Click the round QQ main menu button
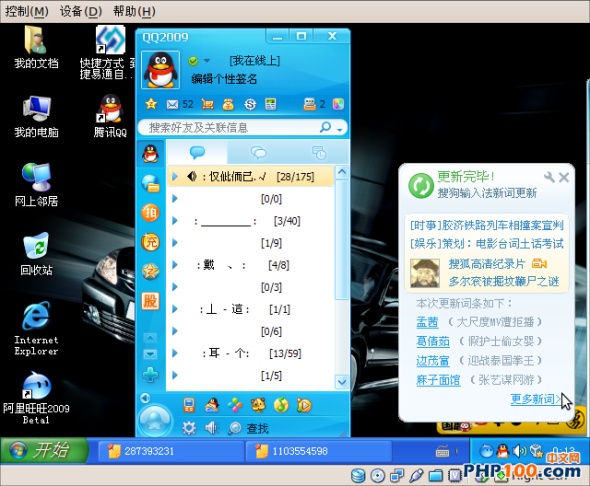This screenshot has width=590, height=486. [x=155, y=420]
